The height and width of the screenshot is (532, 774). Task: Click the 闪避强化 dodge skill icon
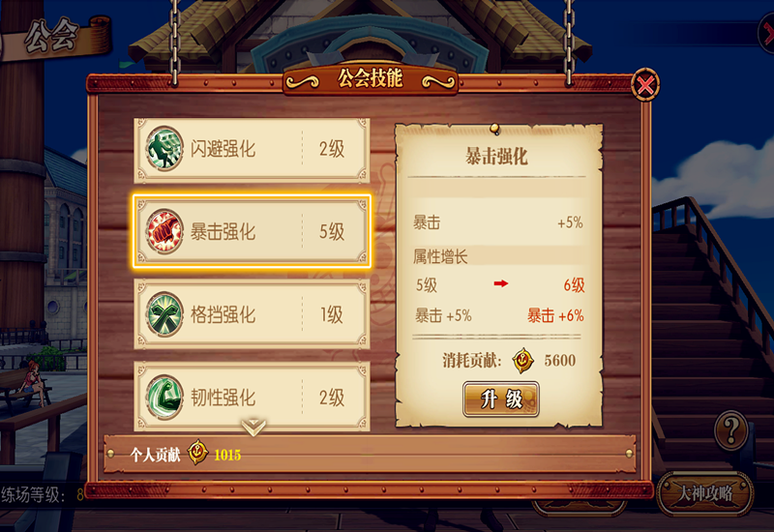[164, 149]
